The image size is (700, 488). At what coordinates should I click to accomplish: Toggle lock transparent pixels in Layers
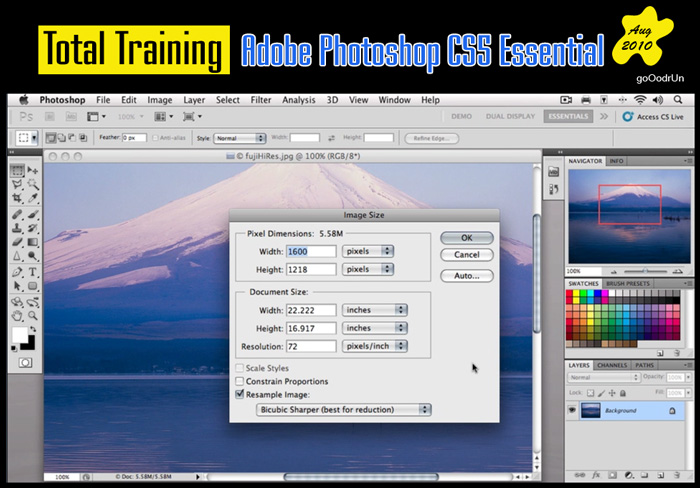pyautogui.click(x=590, y=393)
